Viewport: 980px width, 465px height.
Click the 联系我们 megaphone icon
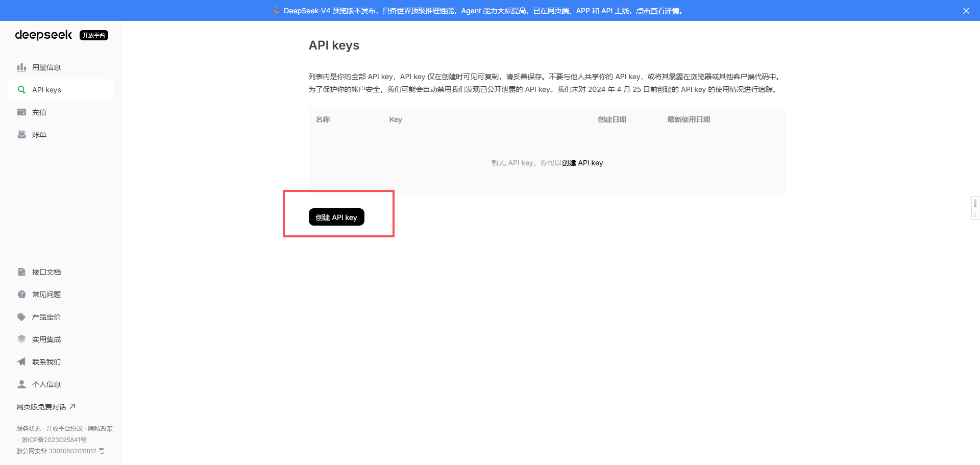(x=21, y=362)
